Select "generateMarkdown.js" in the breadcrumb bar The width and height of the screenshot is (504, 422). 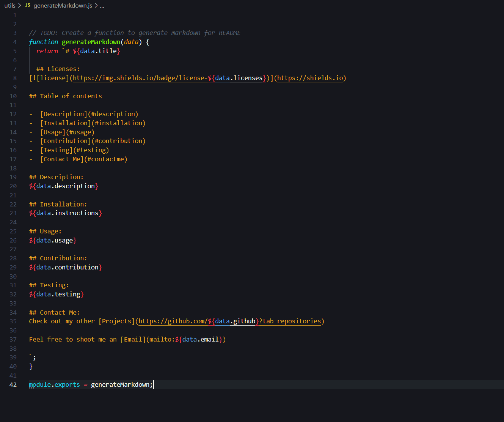coord(63,5)
